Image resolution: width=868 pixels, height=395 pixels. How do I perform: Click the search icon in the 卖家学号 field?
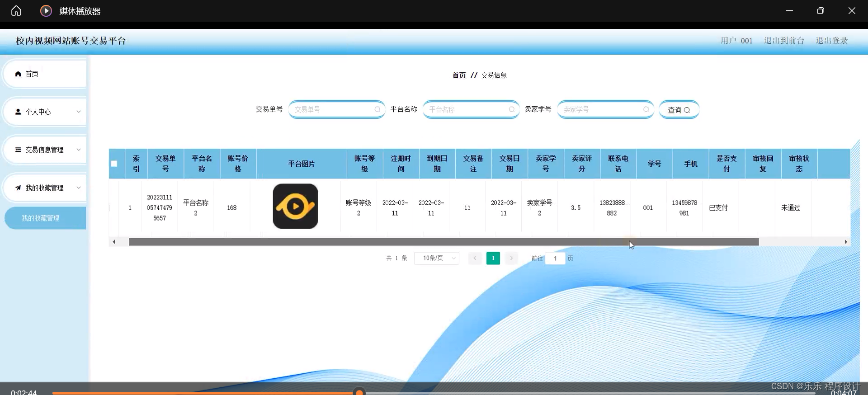(x=646, y=109)
